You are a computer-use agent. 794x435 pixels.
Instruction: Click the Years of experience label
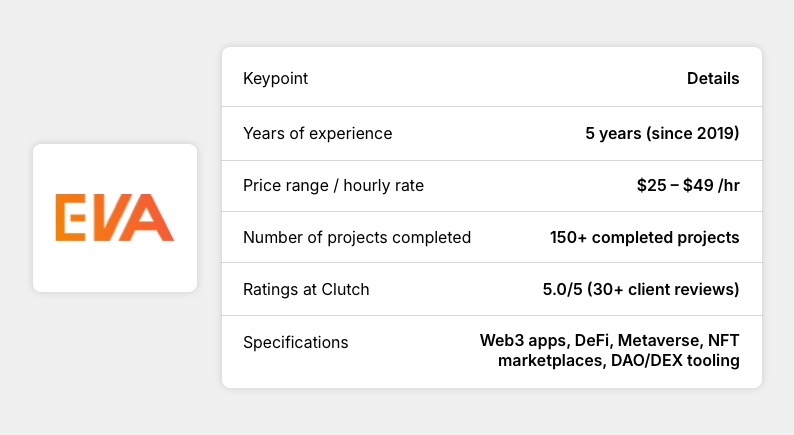[x=317, y=133]
